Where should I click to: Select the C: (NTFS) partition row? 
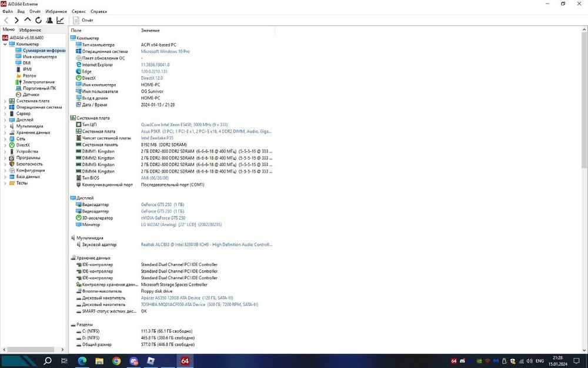(135, 331)
